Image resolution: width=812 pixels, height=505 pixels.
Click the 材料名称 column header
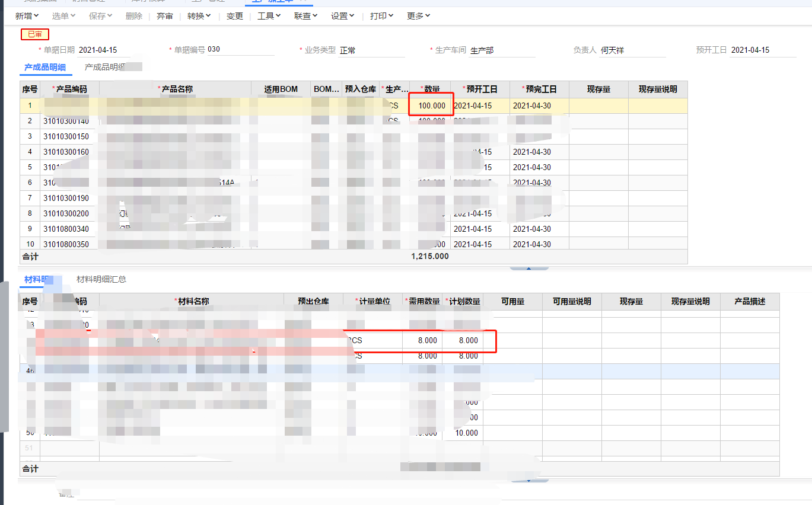(192, 301)
